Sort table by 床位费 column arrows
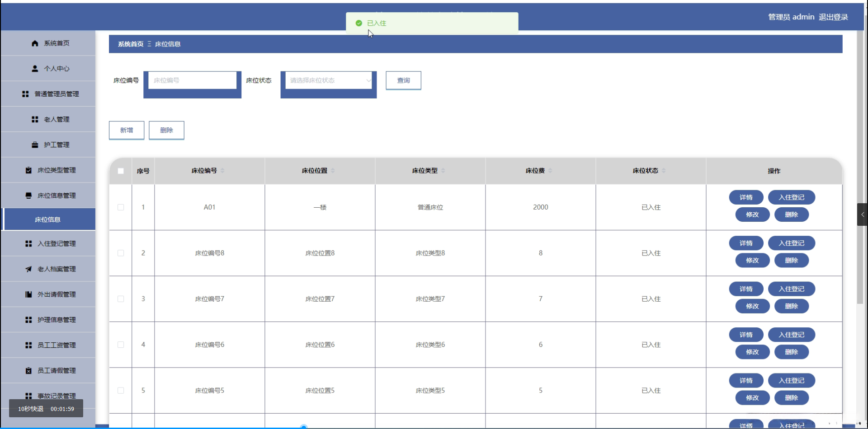This screenshot has height=429, width=868. pos(550,171)
